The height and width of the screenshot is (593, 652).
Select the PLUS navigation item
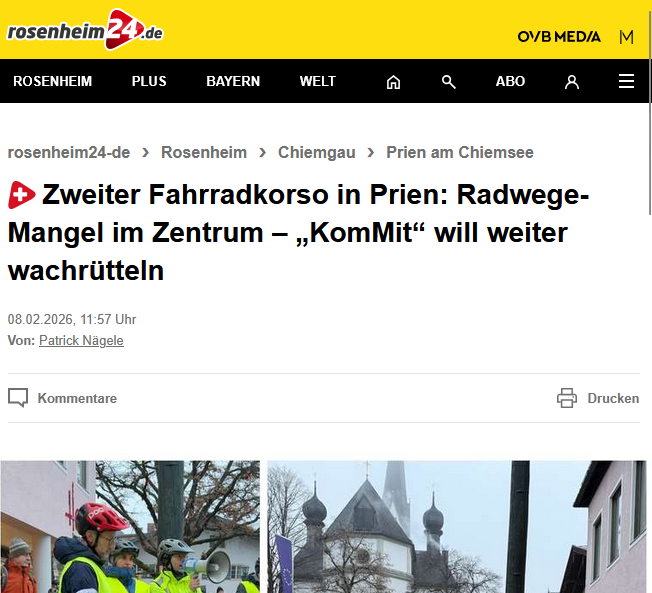coord(149,81)
